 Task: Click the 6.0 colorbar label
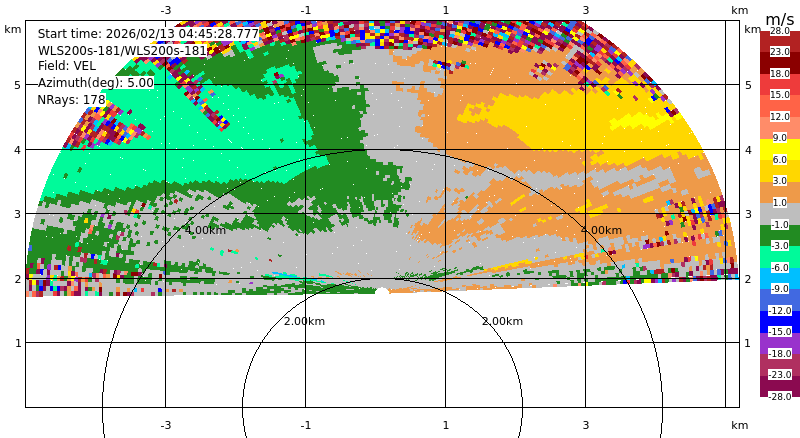[x=780, y=160]
